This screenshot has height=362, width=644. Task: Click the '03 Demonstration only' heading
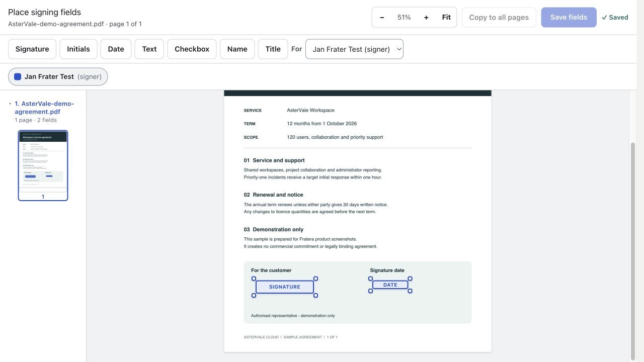click(274, 230)
